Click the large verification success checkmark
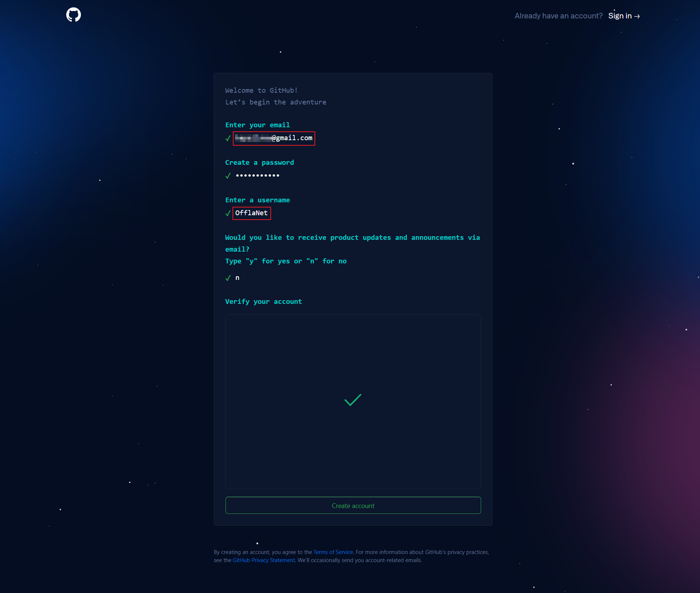Screen dimensions: 700x593 point(353,400)
